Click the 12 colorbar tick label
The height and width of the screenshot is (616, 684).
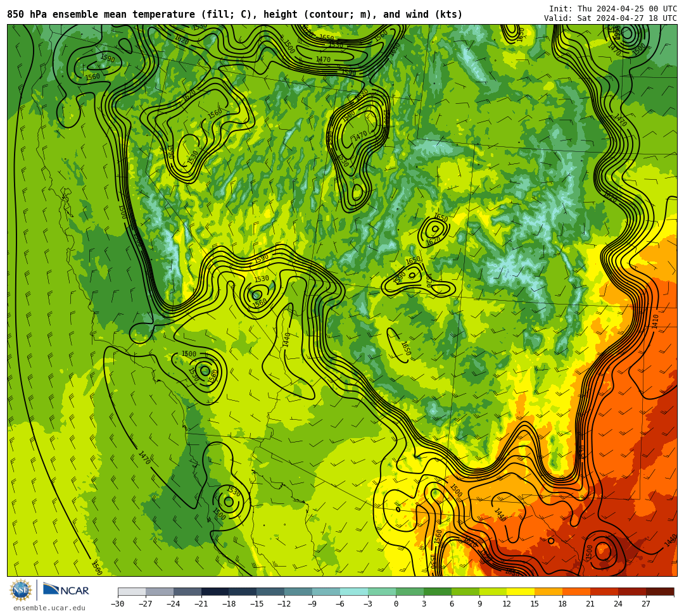click(507, 604)
